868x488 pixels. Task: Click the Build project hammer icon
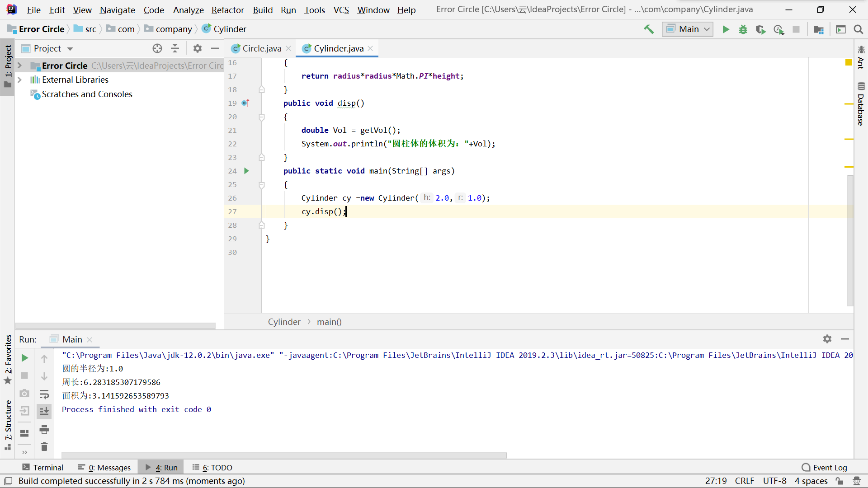[x=649, y=29]
